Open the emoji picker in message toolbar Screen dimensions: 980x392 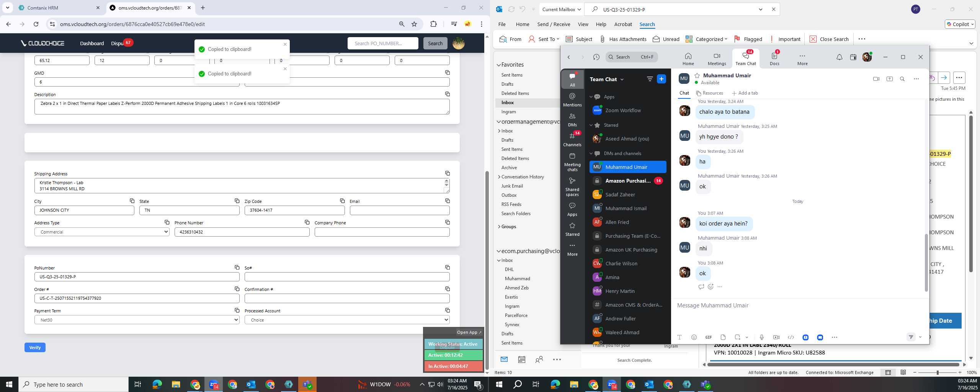click(694, 337)
